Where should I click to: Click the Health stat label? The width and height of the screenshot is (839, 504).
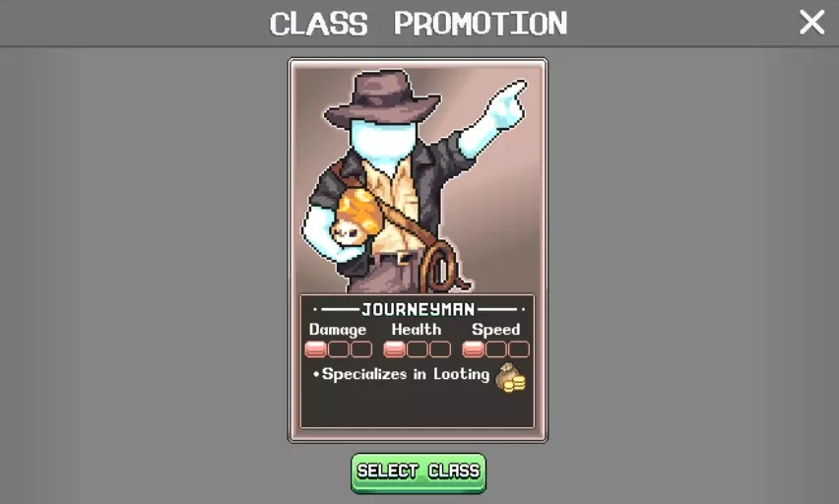click(x=417, y=329)
